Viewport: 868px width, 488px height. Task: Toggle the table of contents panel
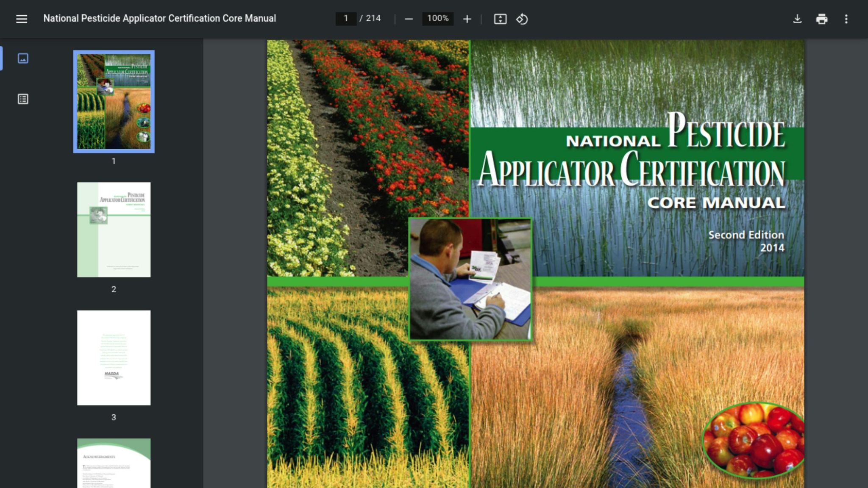coord(23,99)
